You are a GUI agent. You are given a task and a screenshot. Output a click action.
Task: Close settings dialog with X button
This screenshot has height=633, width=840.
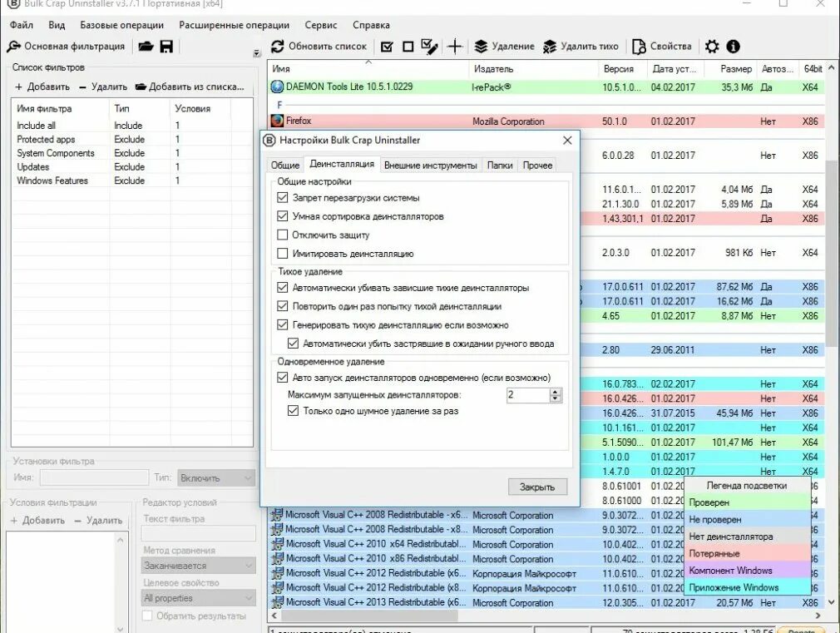567,141
